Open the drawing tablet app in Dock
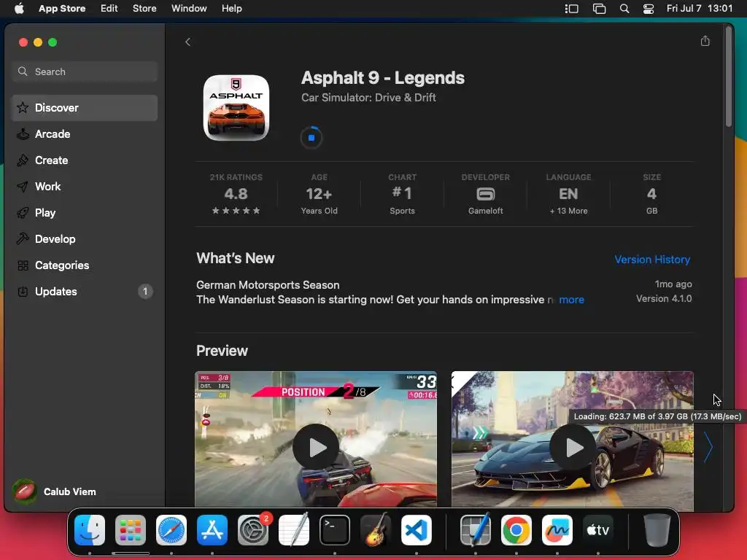This screenshot has width=747, height=560. point(476,530)
